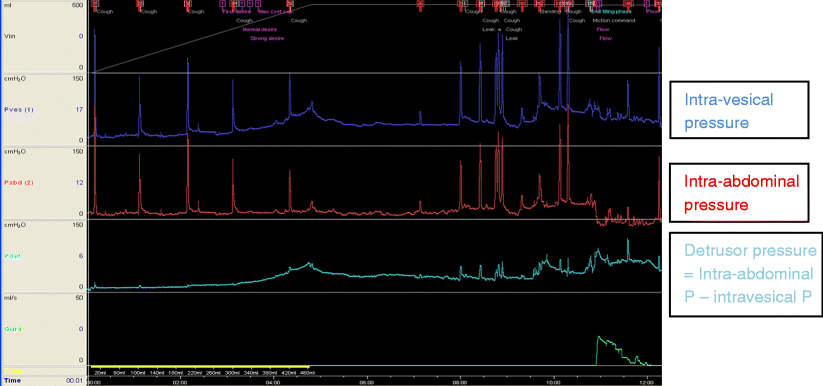Click the yellow Pump progress bar
823x386 pixels.
pos(200,366)
